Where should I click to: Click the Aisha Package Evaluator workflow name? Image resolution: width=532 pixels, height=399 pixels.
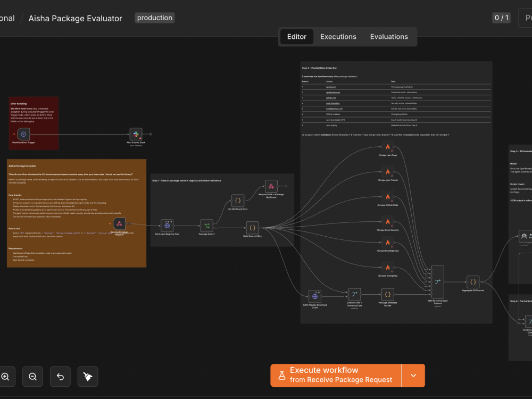pyautogui.click(x=76, y=18)
